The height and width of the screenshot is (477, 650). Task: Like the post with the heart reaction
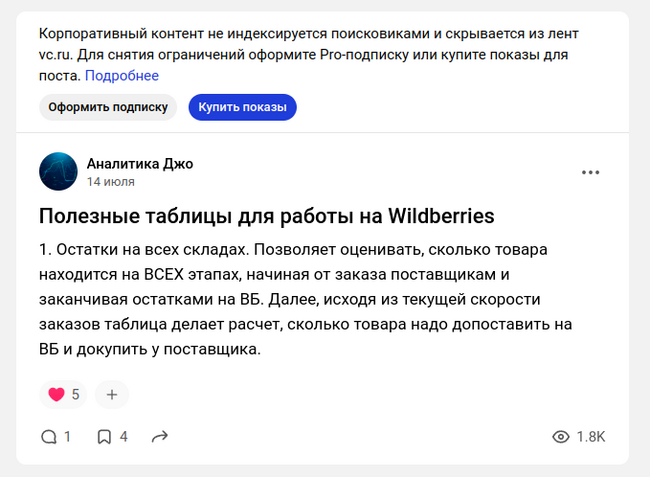tap(56, 394)
